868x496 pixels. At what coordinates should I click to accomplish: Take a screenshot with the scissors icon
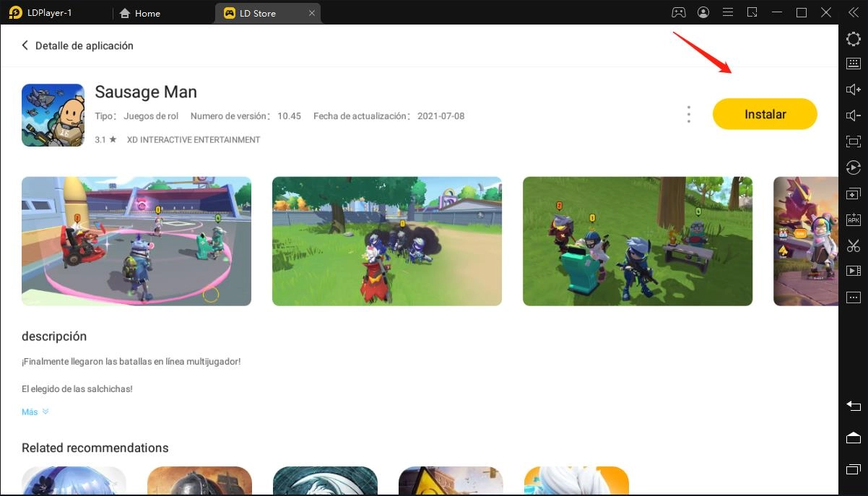pos(853,245)
